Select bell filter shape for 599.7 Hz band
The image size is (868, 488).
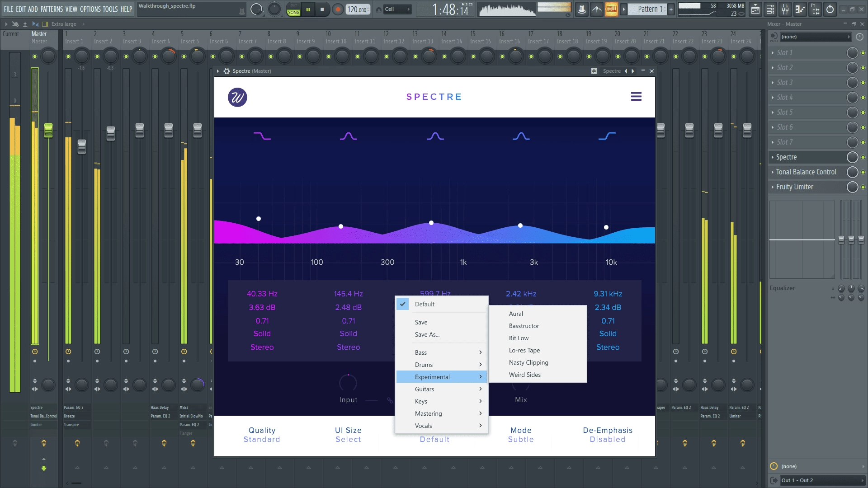(435, 136)
